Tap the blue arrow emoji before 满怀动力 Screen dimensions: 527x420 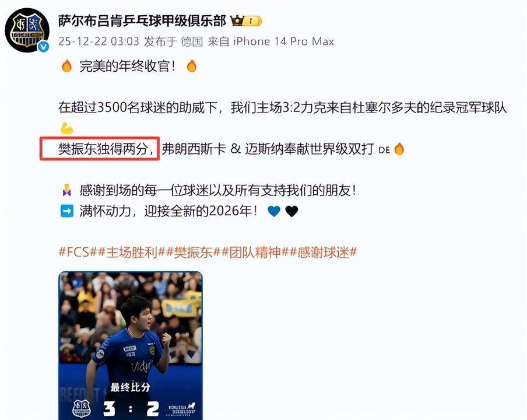point(66,211)
